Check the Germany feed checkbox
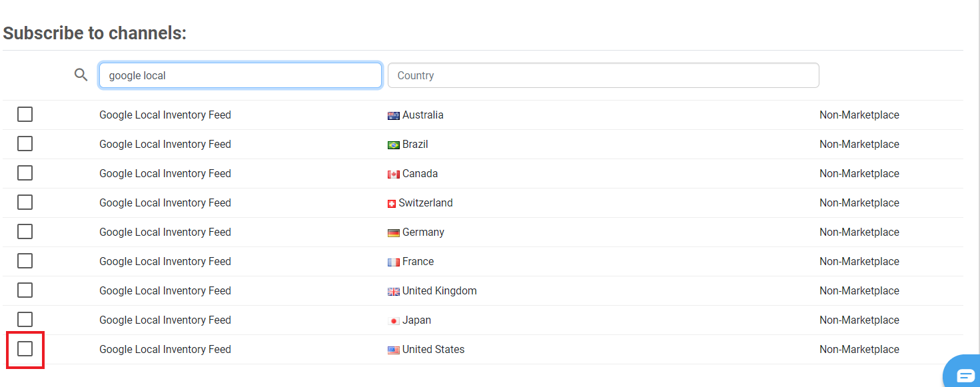This screenshot has width=980, height=387. 25,232
